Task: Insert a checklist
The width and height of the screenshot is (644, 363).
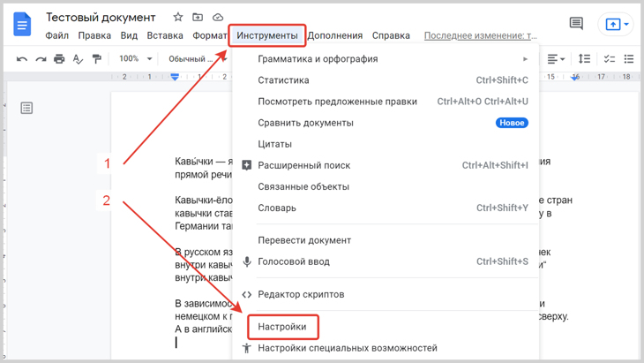Action: pos(609,59)
